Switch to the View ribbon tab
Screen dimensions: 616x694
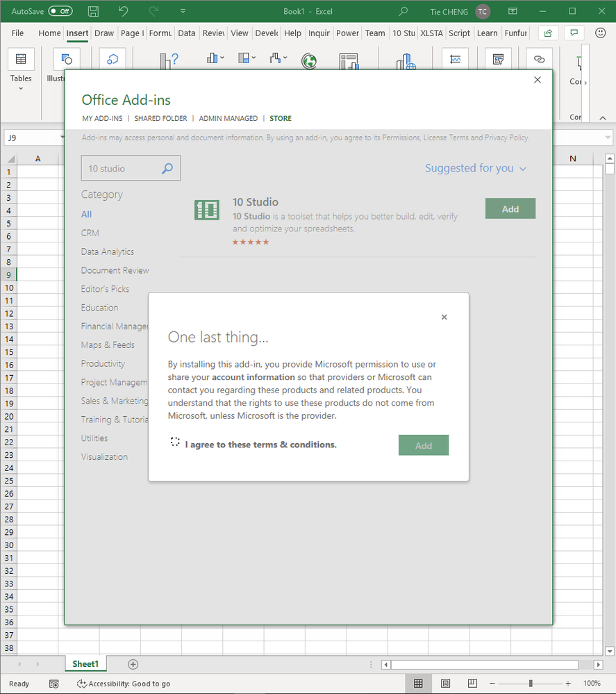click(x=240, y=33)
